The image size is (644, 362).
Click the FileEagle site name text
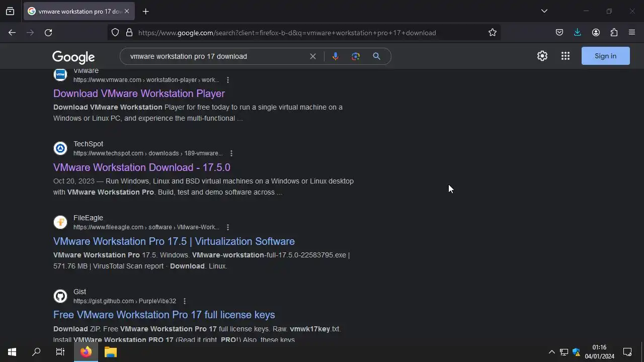pyautogui.click(x=88, y=218)
